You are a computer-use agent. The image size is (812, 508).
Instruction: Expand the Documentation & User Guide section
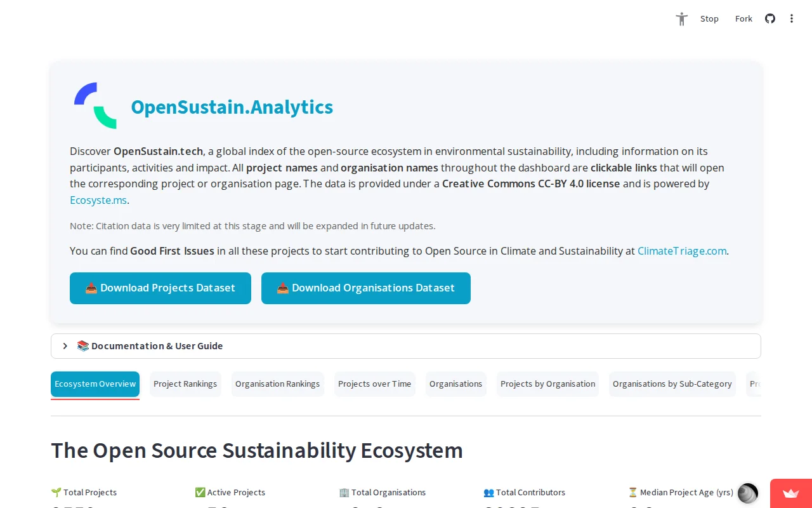coord(406,346)
